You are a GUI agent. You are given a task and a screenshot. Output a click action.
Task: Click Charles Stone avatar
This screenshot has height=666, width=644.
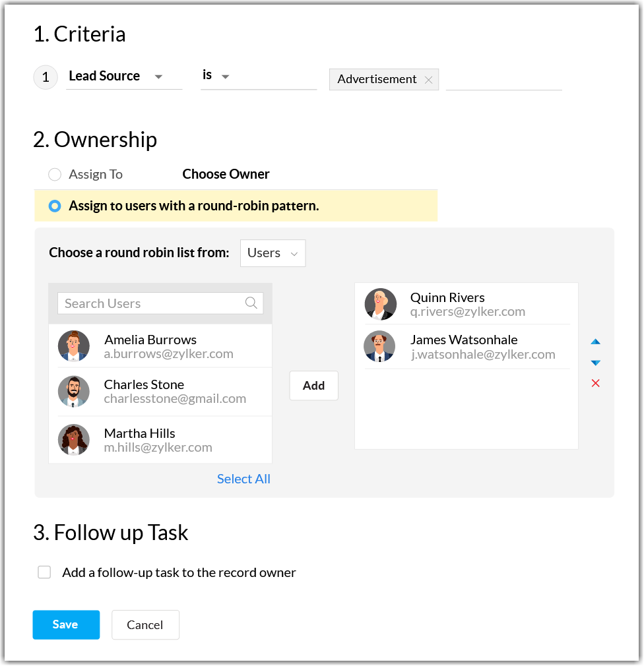pos(73,391)
